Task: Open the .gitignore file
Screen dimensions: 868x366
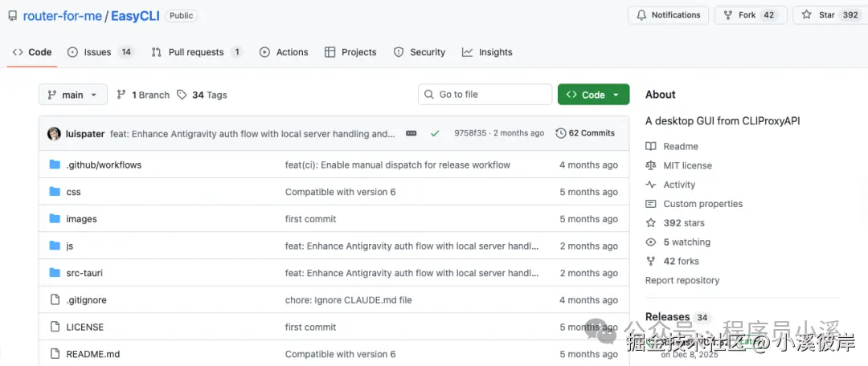Action: tap(86, 300)
